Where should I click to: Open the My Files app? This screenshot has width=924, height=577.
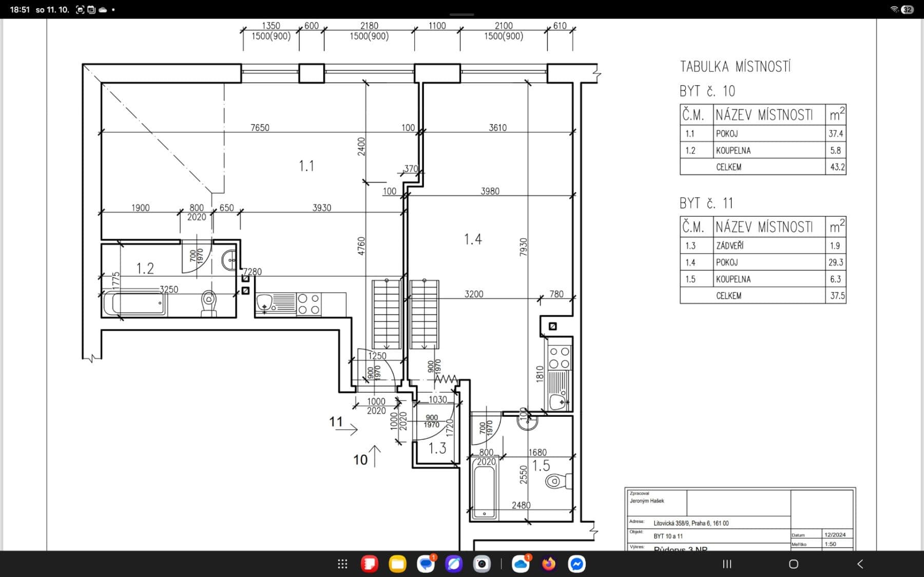pos(397,563)
